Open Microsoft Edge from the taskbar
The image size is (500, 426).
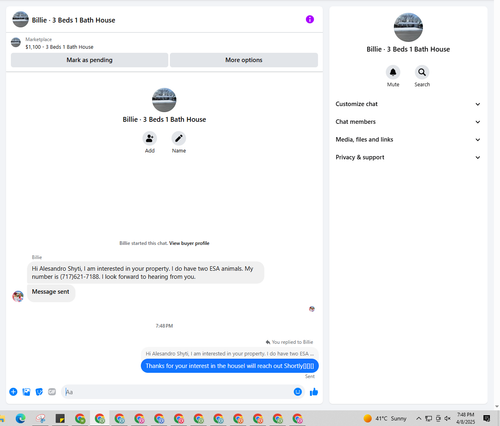tap(21, 418)
